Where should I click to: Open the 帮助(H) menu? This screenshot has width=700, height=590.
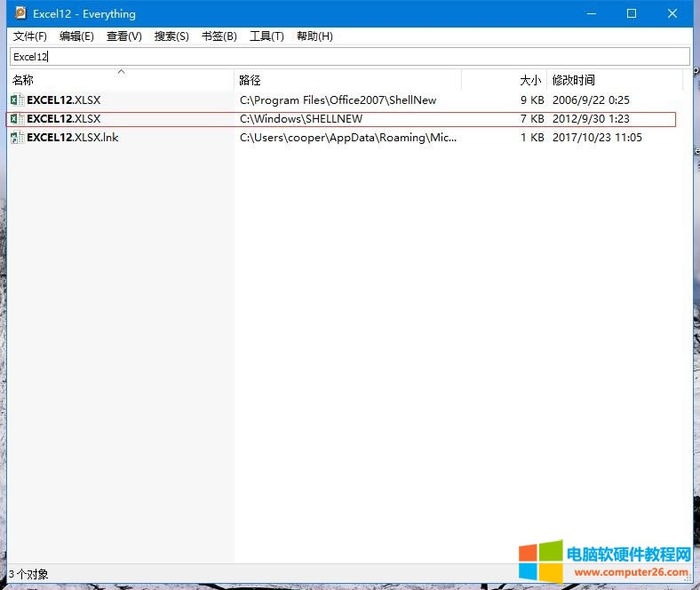(314, 36)
